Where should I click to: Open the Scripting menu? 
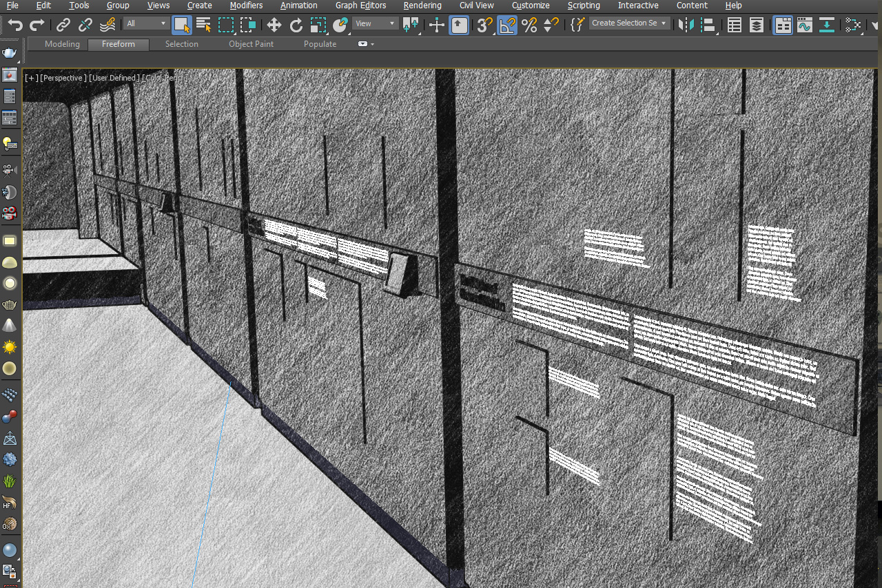(x=584, y=6)
